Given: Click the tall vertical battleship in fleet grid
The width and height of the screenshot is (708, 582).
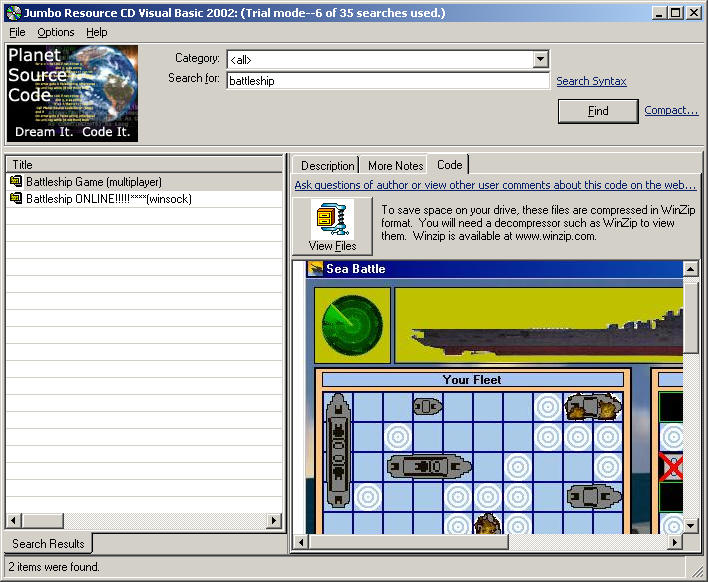Looking at the screenshot, I should (338, 450).
